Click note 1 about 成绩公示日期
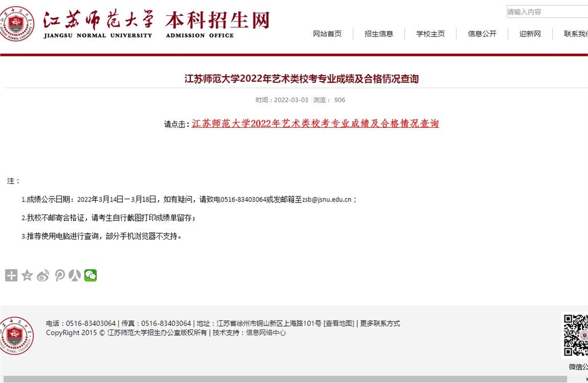588x383 pixels. [x=189, y=199]
